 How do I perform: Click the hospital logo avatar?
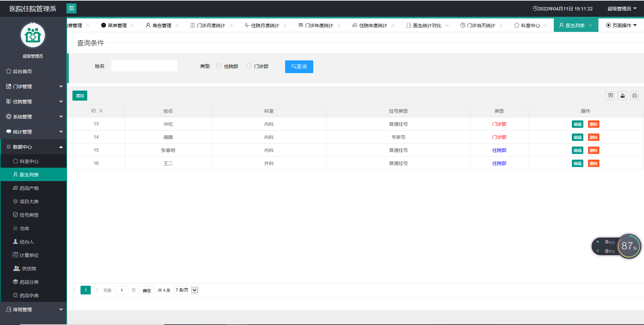[33, 35]
